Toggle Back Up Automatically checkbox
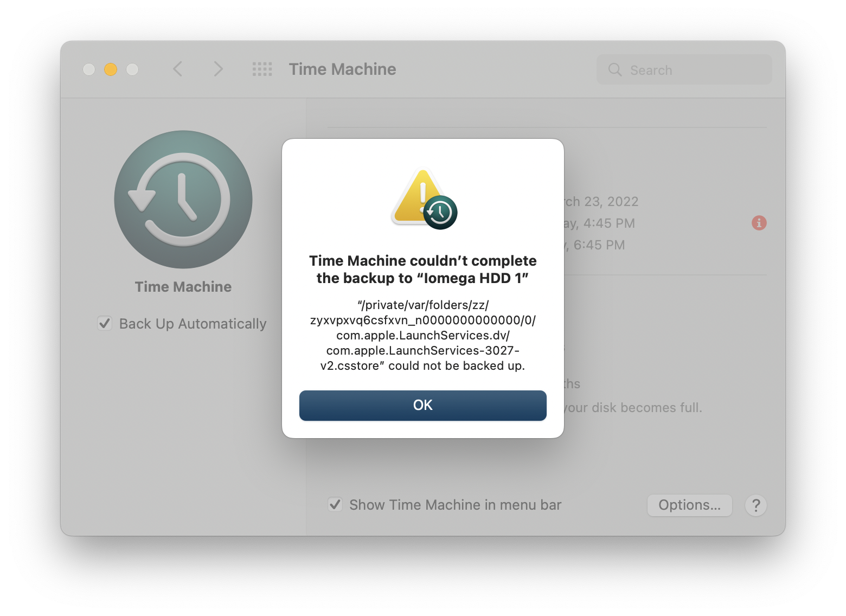Viewport: 846px width, 616px height. (x=105, y=323)
